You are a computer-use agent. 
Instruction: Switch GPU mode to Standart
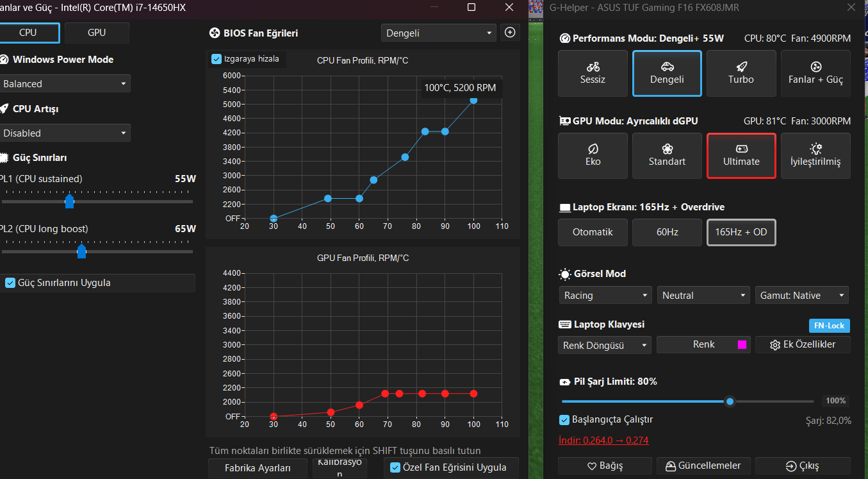pyautogui.click(x=667, y=155)
